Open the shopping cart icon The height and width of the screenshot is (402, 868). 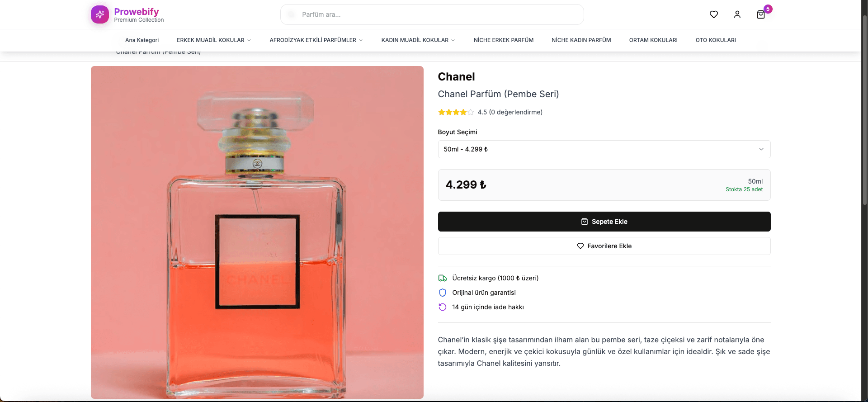tap(761, 14)
